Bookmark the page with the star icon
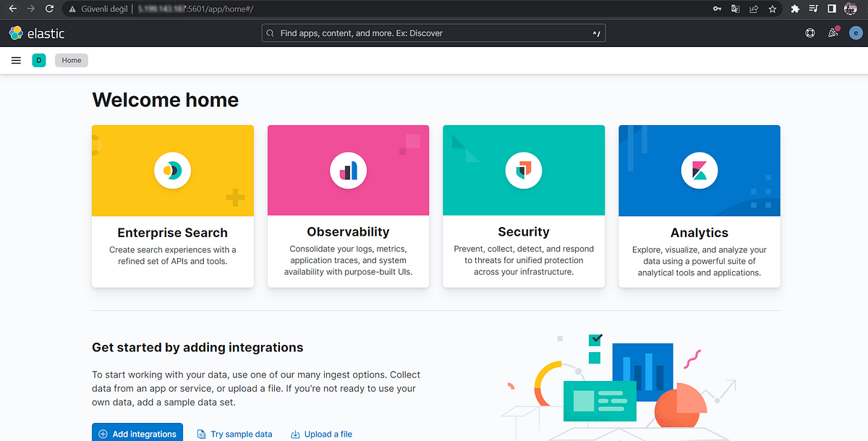 pyautogui.click(x=772, y=9)
